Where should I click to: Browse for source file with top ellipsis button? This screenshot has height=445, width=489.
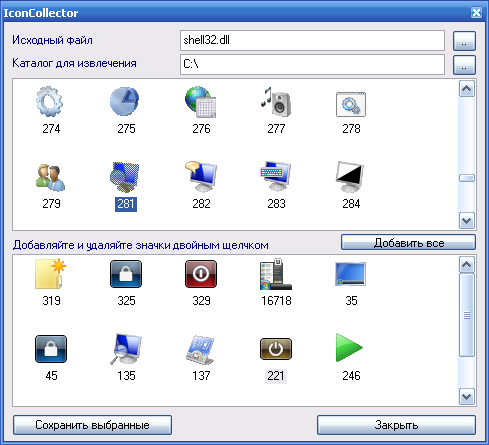pyautogui.click(x=464, y=41)
